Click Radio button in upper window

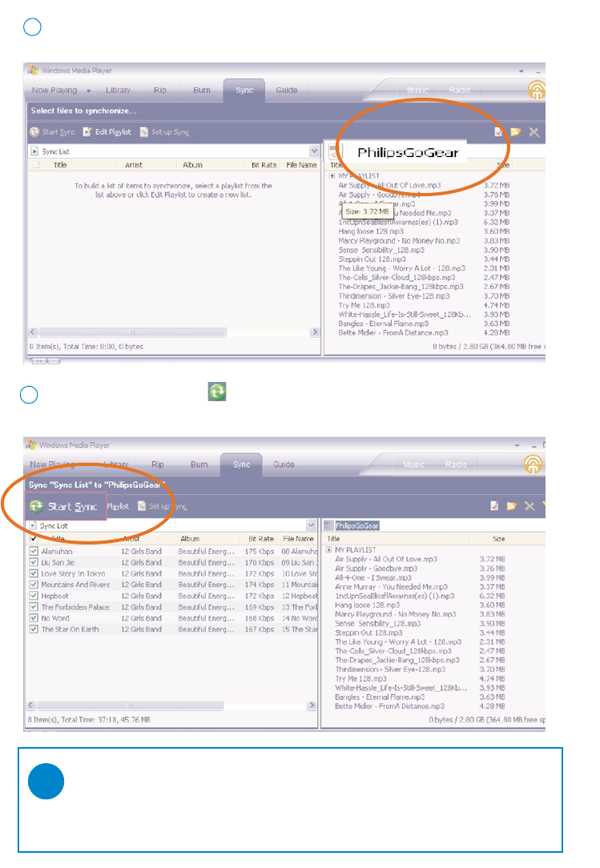click(x=460, y=90)
